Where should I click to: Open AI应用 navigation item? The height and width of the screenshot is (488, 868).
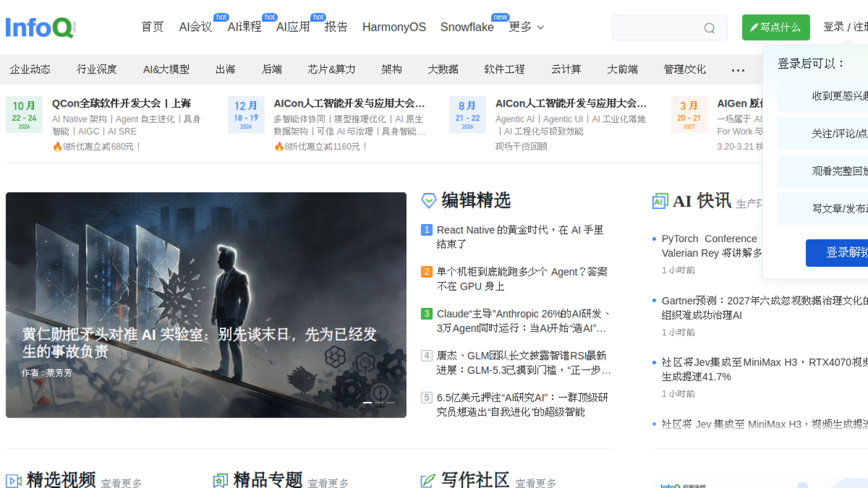point(293,27)
